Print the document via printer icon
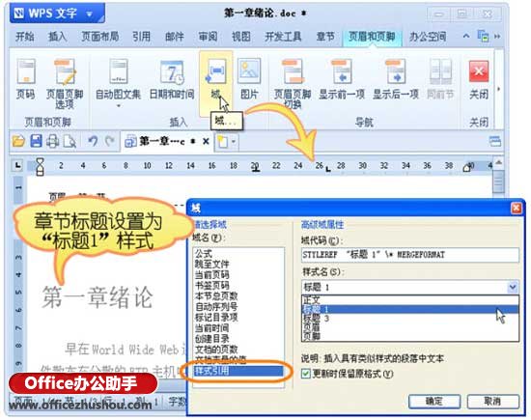Screen dimensions: 531x420 tap(52, 141)
